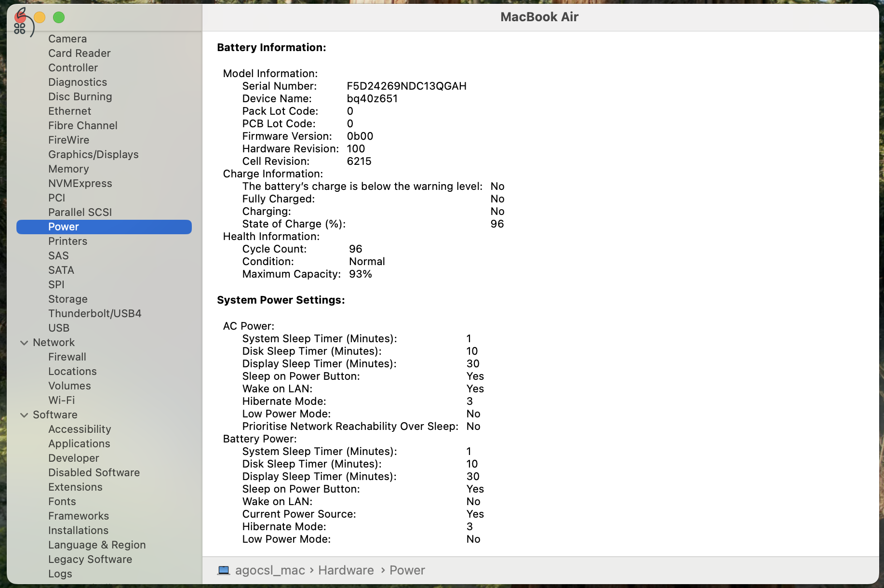Image resolution: width=884 pixels, height=588 pixels.
Task: Select the highlighted Power entry
Action: [x=104, y=227]
